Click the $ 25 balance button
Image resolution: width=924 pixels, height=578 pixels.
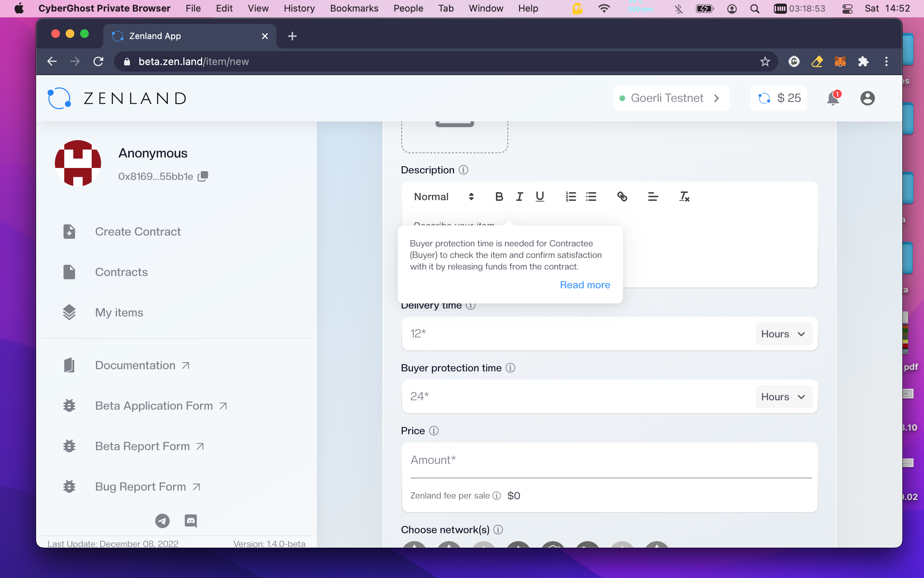[779, 98]
